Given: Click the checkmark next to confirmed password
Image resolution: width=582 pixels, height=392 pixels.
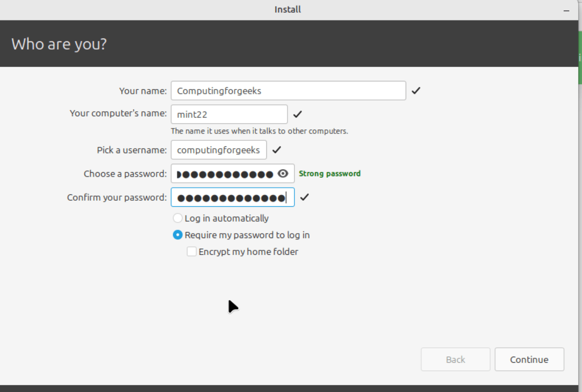Looking at the screenshot, I should (305, 197).
